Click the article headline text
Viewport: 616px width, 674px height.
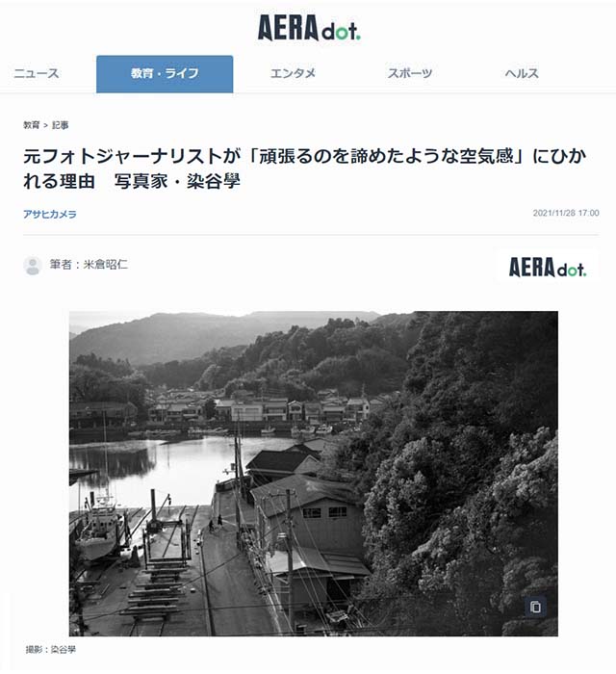pyautogui.click(x=304, y=168)
